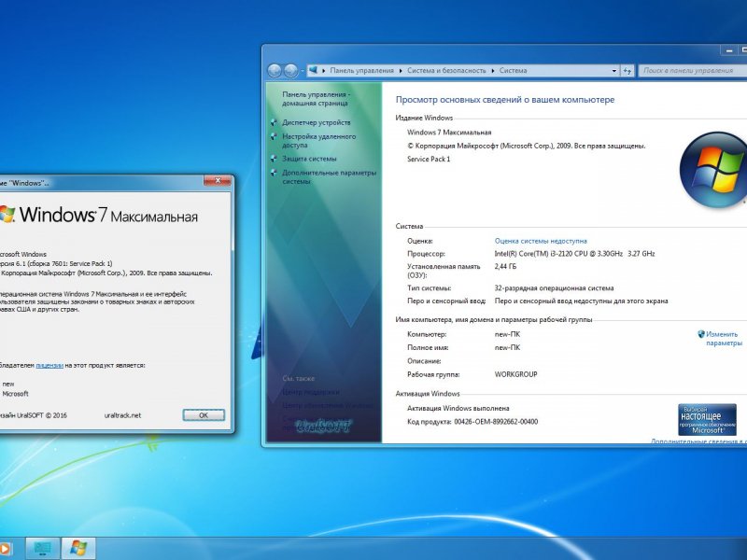Expand breadcrumb arrow before Панель управления
Image resolution: width=747 pixels, height=560 pixels.
coord(323,71)
